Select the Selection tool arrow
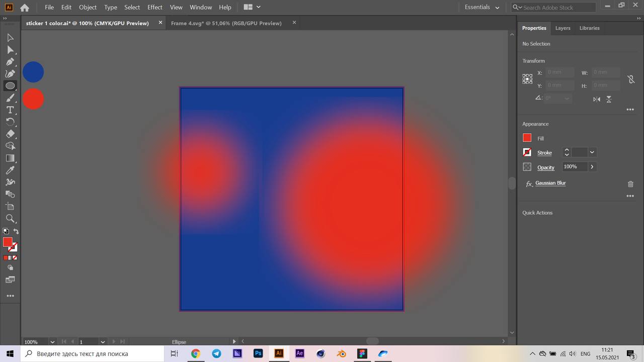 (10, 38)
